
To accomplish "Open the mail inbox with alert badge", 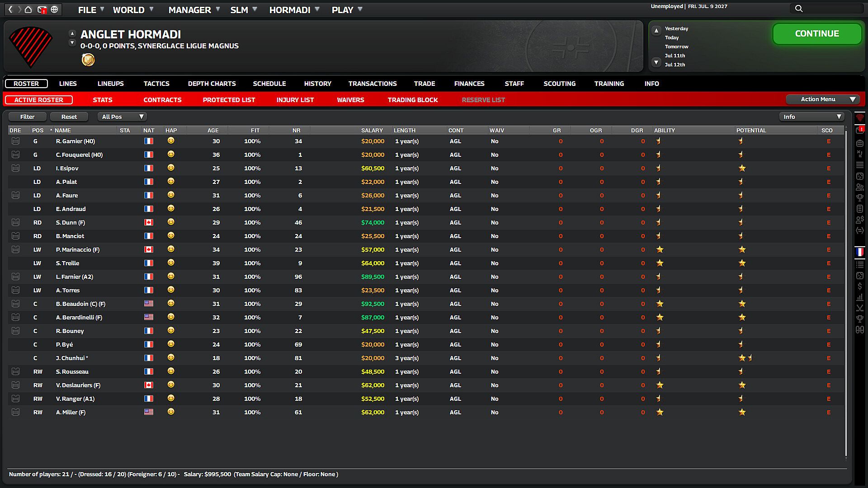I will pyautogui.click(x=42, y=9).
